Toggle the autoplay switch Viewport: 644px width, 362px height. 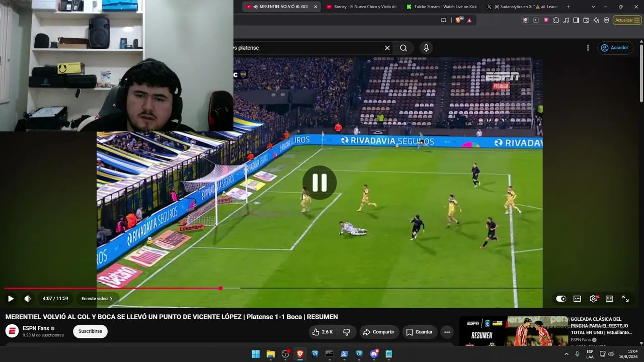561,299
